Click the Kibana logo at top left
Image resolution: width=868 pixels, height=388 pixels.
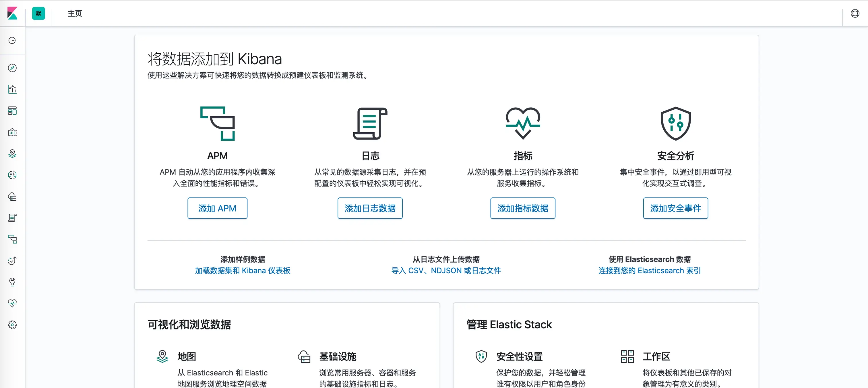coord(12,13)
